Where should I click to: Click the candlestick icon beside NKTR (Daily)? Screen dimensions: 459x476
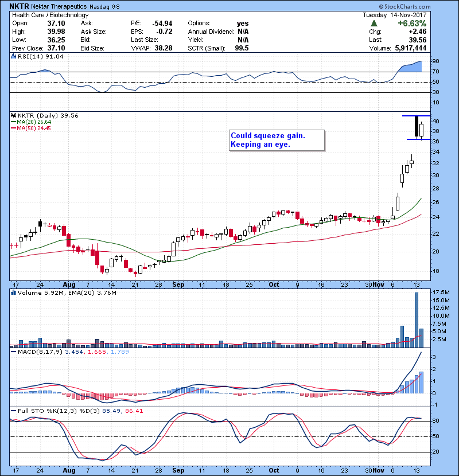13,116
